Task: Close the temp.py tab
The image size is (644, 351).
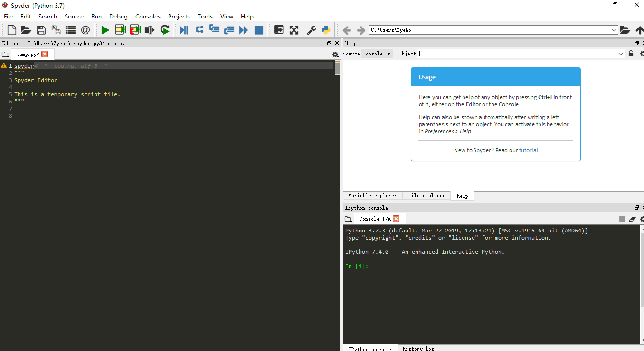Action: tap(45, 55)
